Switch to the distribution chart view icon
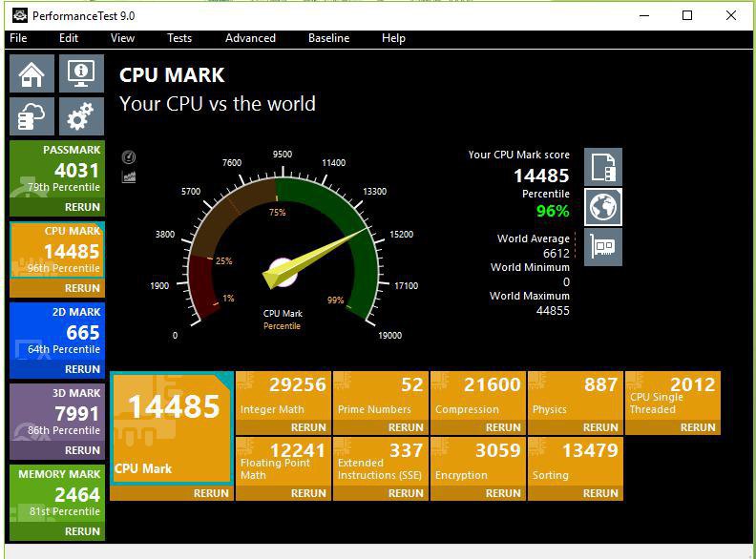The image size is (756, 559). (x=129, y=176)
